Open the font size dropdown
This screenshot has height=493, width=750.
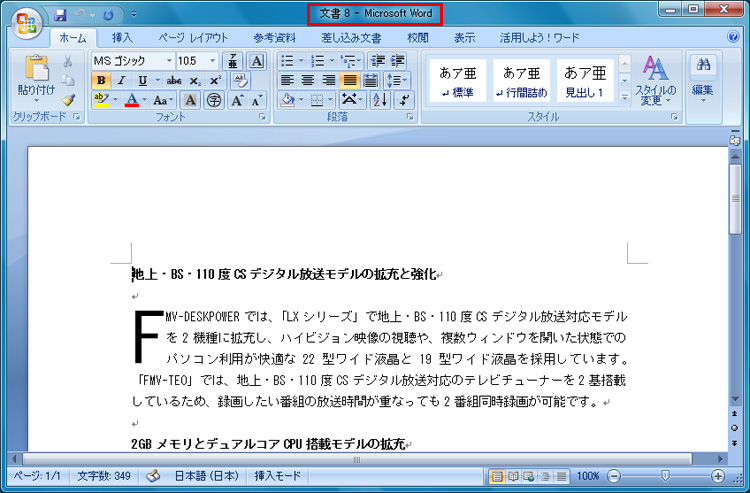pyautogui.click(x=212, y=61)
